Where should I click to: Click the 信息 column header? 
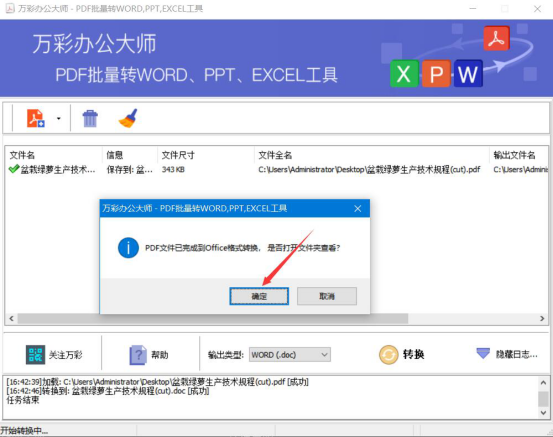115,155
